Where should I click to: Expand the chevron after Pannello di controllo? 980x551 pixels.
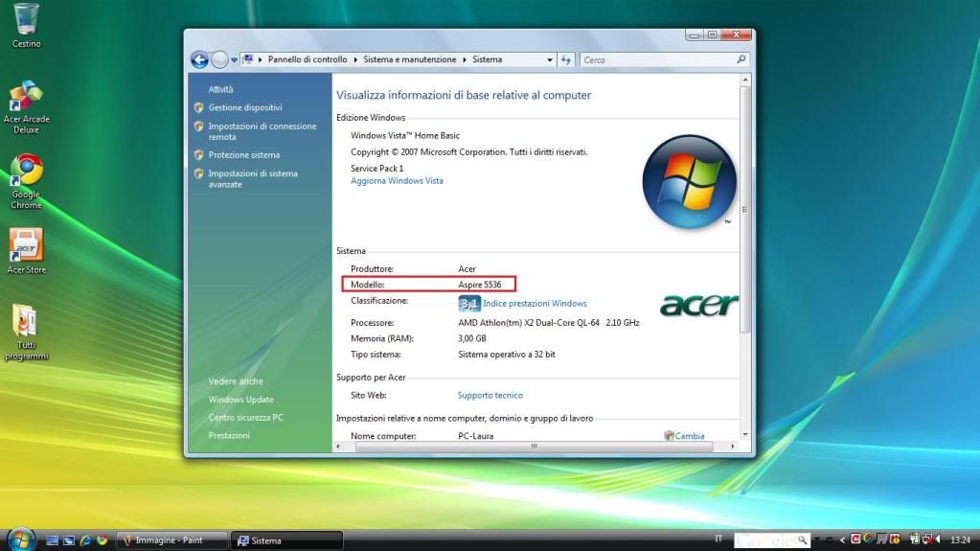click(x=355, y=59)
